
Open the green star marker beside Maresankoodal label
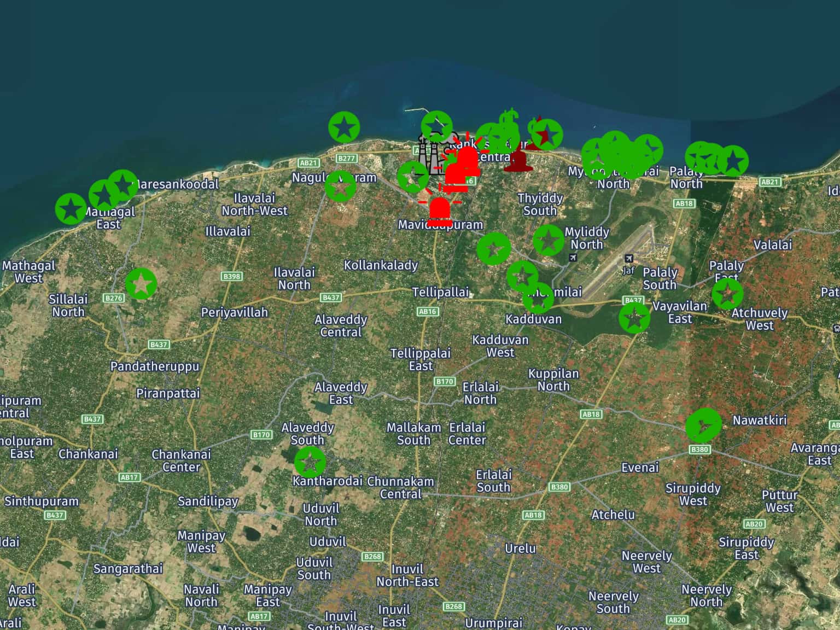pos(122,185)
